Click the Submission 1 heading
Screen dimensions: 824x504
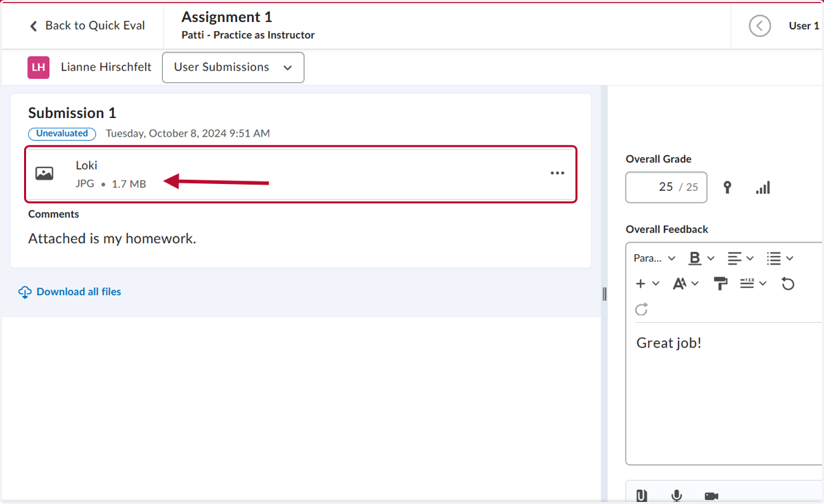(x=72, y=113)
